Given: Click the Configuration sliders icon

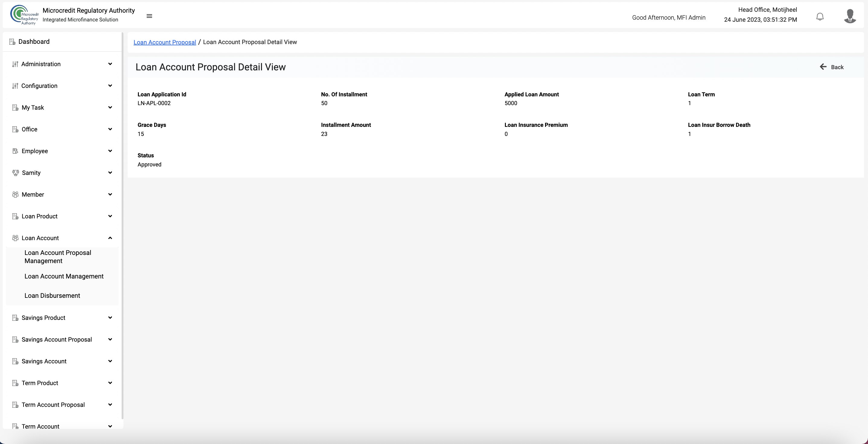Looking at the screenshot, I should pos(15,86).
